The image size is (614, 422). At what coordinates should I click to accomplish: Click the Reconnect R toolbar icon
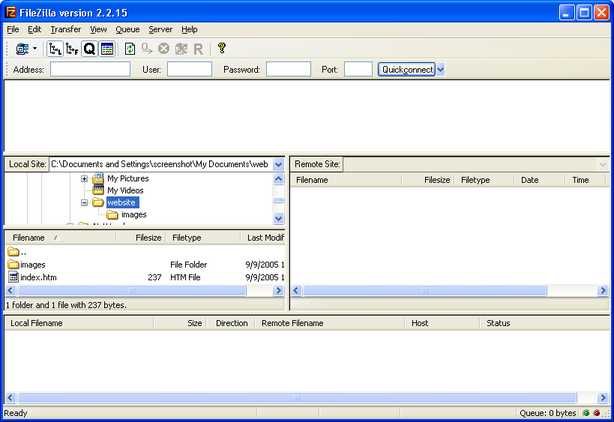[198, 49]
